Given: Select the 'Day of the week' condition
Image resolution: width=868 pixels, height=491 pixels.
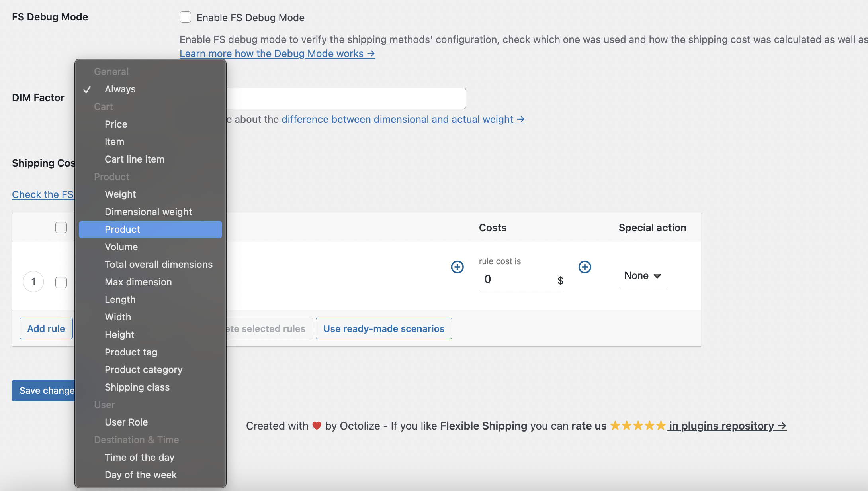Looking at the screenshot, I should coord(141,475).
